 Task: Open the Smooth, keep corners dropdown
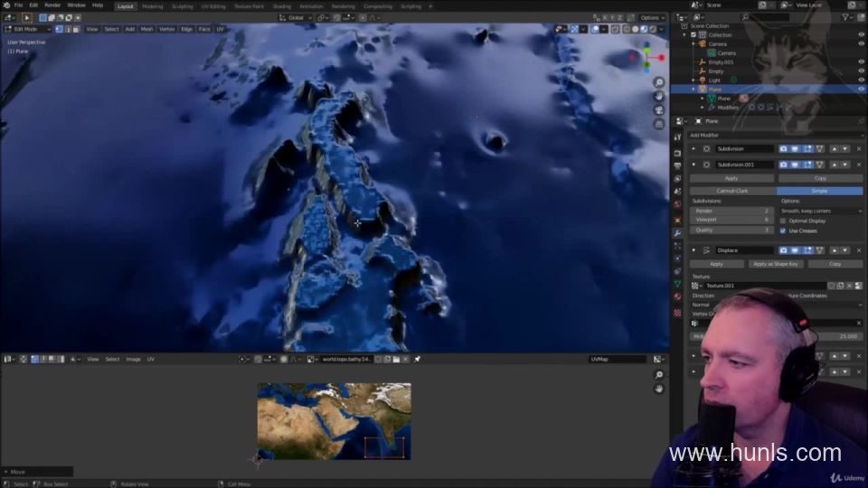821,211
